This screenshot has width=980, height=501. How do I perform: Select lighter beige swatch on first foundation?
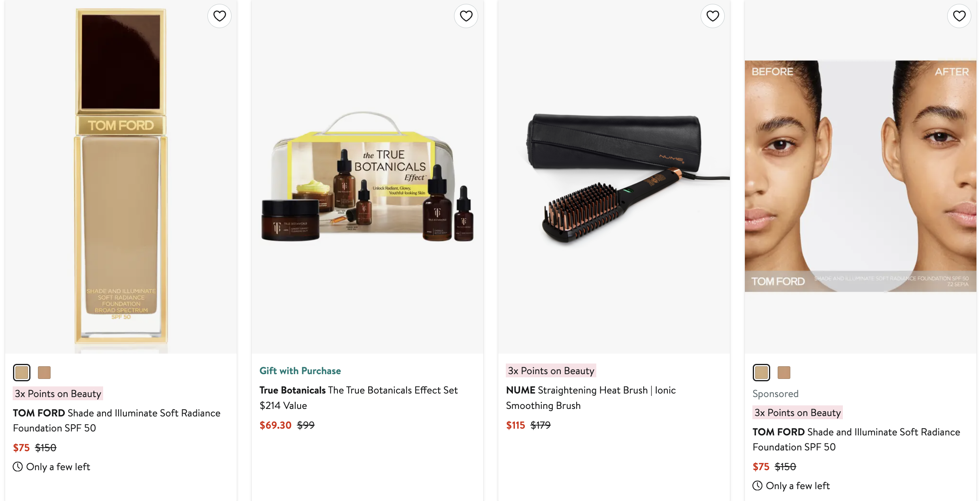[x=22, y=372]
